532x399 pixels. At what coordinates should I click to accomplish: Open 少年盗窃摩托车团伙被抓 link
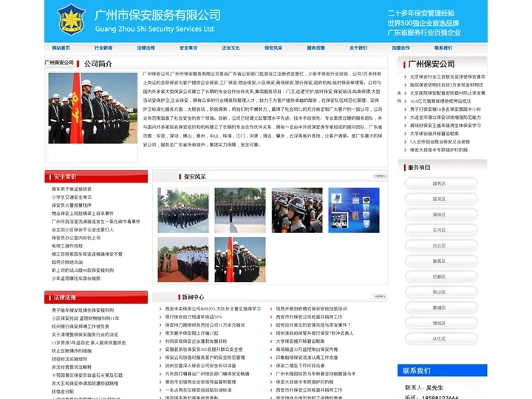pyautogui.click(x=76, y=279)
